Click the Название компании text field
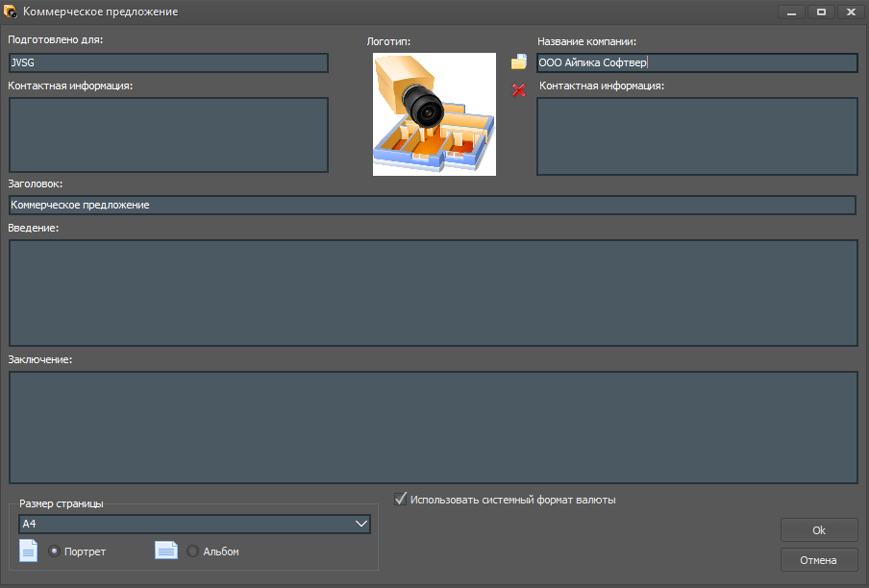This screenshot has width=869, height=588. 697,62
